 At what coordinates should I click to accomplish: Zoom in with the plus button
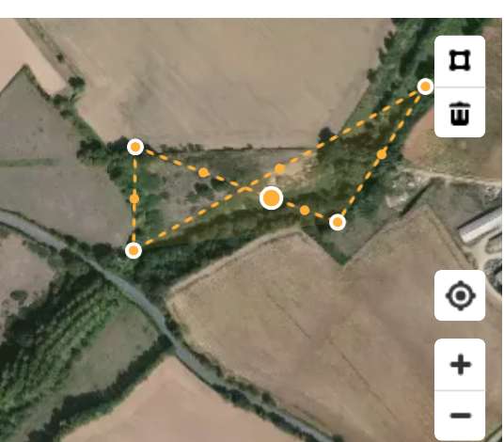460,364
